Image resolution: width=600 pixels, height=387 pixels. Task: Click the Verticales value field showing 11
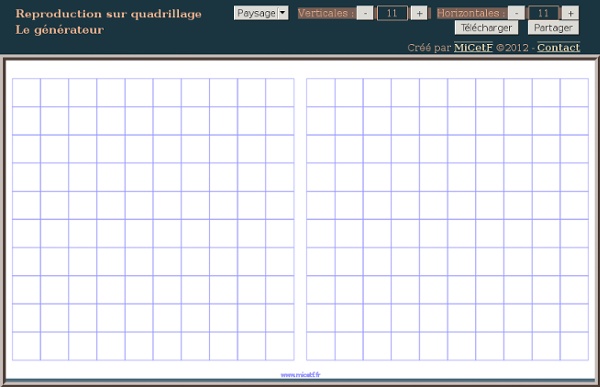[x=392, y=13]
